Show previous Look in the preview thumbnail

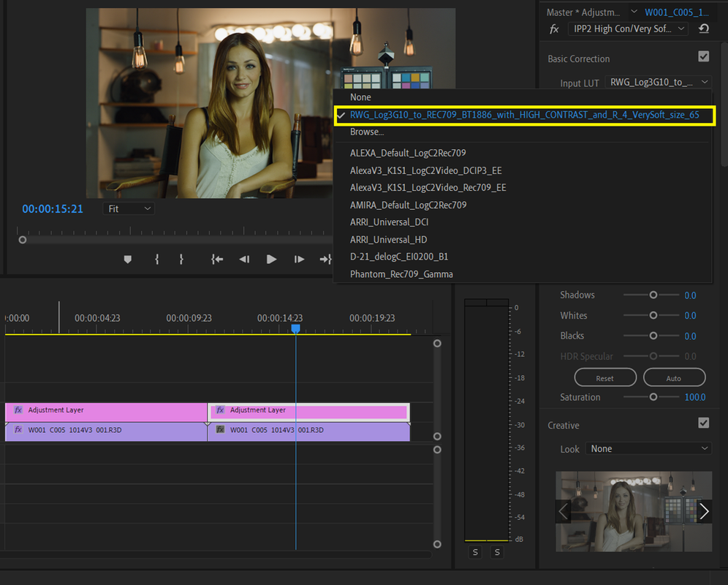tap(564, 512)
